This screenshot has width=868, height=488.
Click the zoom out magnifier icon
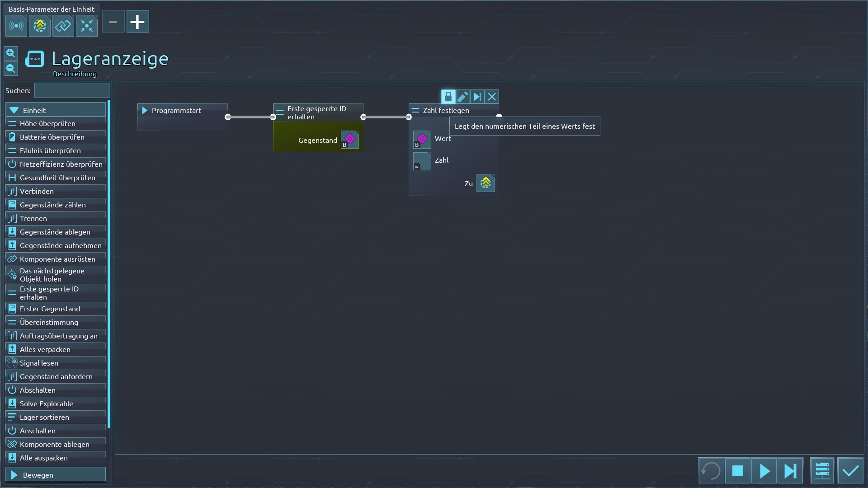pyautogui.click(x=11, y=69)
